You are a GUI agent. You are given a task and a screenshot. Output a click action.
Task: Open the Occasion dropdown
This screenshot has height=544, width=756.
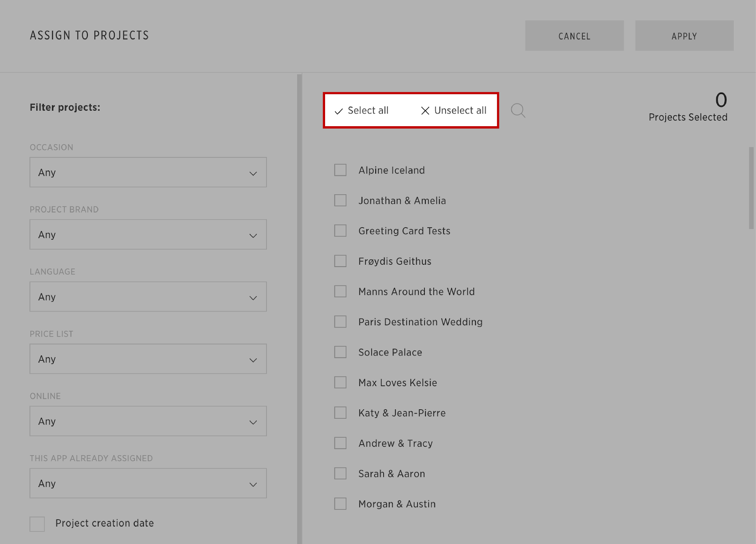coord(148,173)
